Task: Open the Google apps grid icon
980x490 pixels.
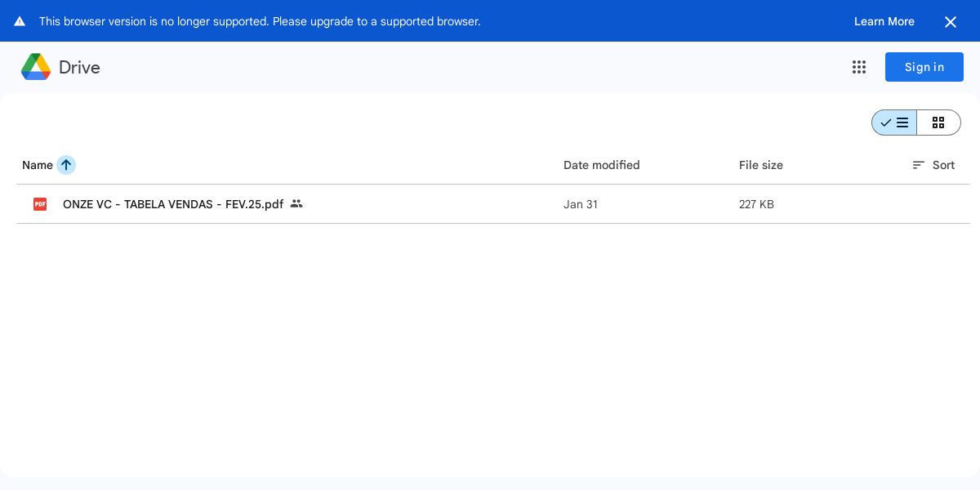Action: point(859,67)
